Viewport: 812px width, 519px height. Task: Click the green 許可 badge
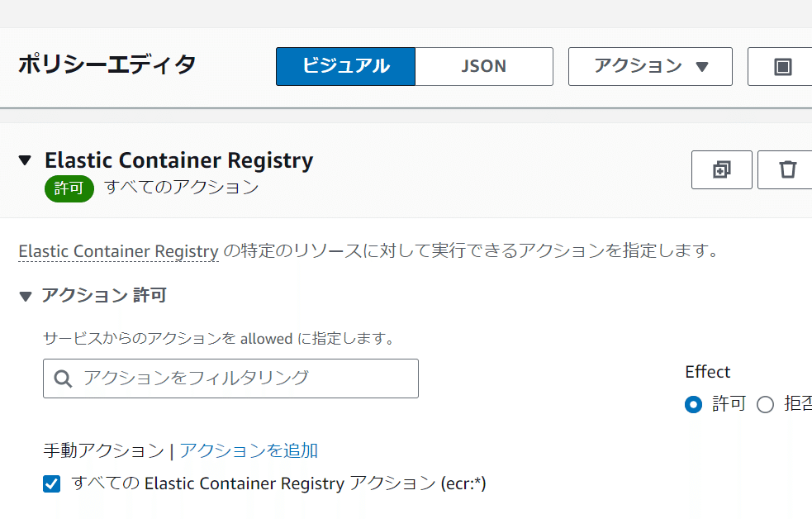(69, 188)
